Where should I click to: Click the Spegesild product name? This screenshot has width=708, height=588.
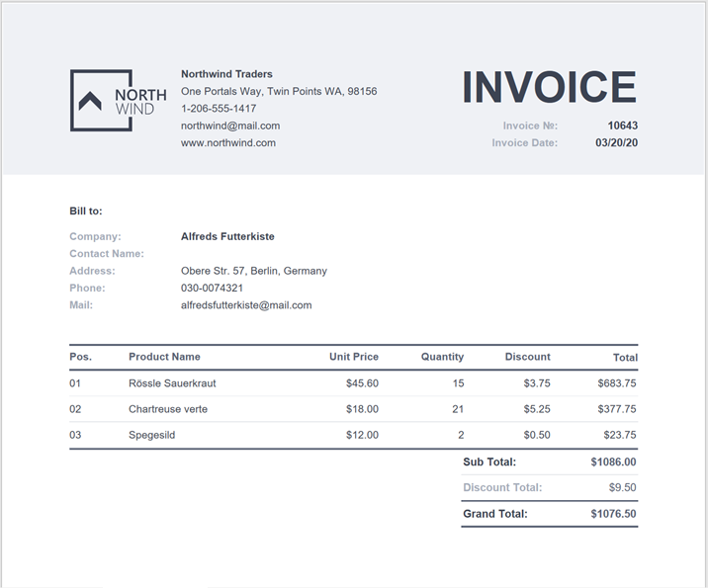pyautogui.click(x=151, y=435)
